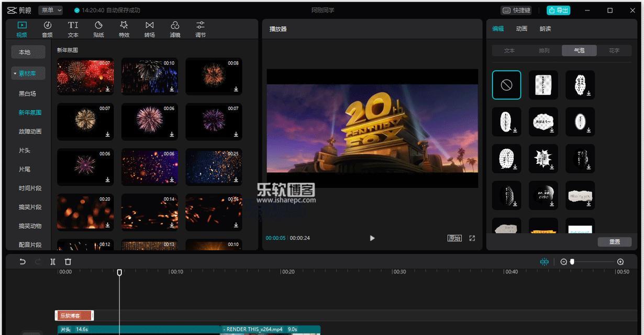Screen dimensions: 644x335
Task: Select the 乐软博客 text clip on timeline
Action: [74, 316]
